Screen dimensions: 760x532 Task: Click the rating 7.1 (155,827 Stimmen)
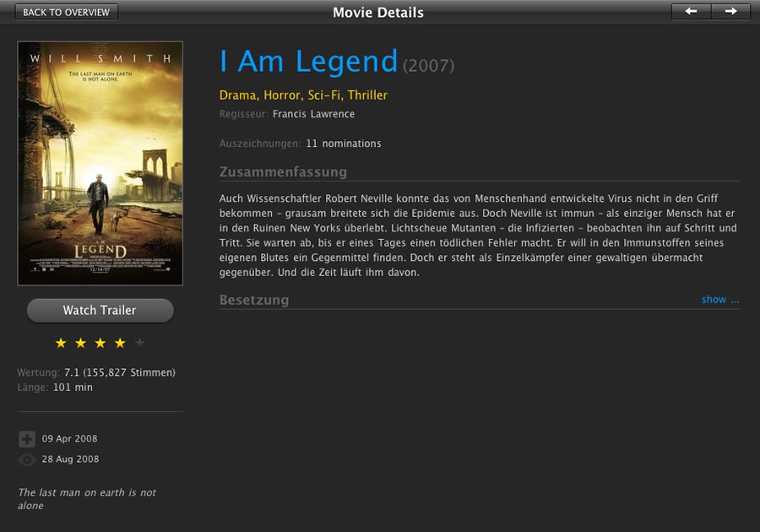click(x=120, y=372)
